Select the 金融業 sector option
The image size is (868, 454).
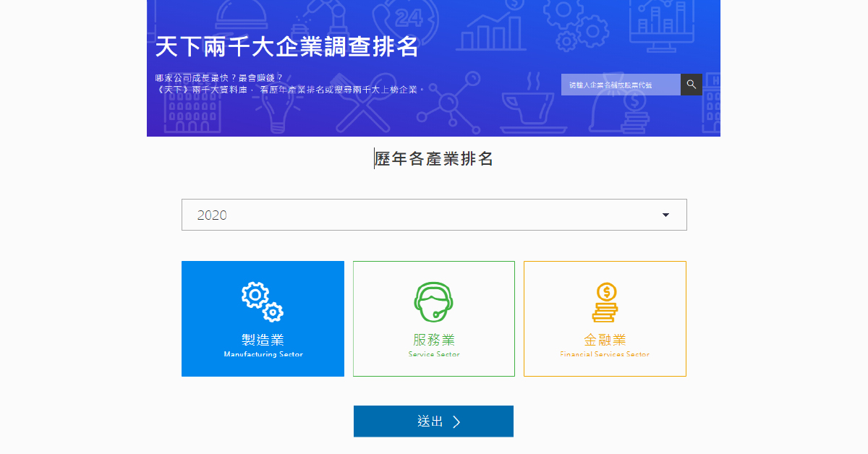click(605, 339)
